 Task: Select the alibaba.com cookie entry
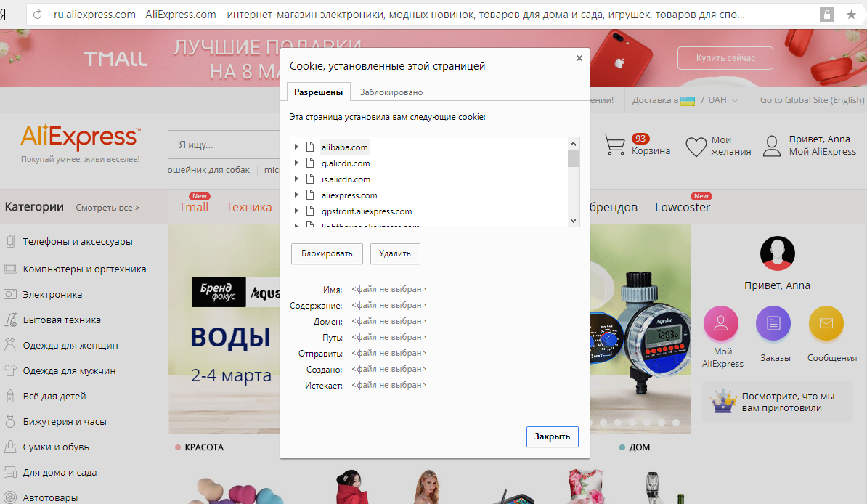[x=344, y=147]
